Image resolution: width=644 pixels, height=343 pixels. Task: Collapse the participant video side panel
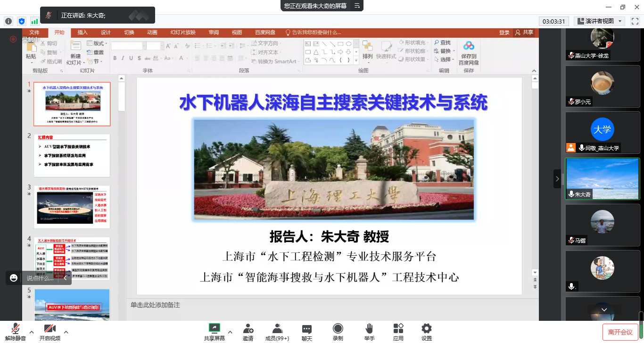click(x=557, y=179)
